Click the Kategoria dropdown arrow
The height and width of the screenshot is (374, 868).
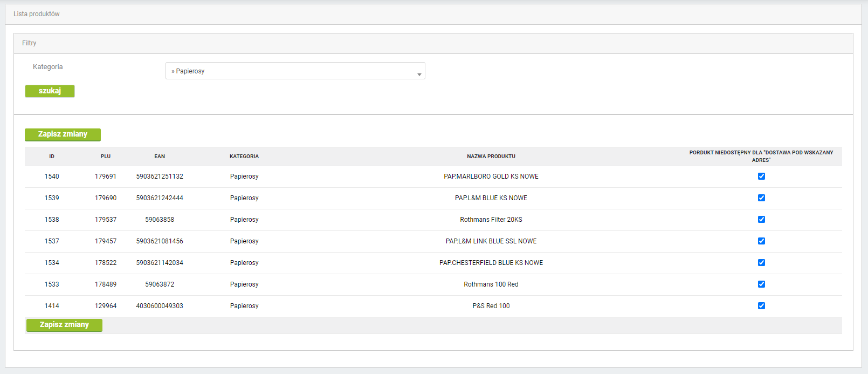point(419,74)
